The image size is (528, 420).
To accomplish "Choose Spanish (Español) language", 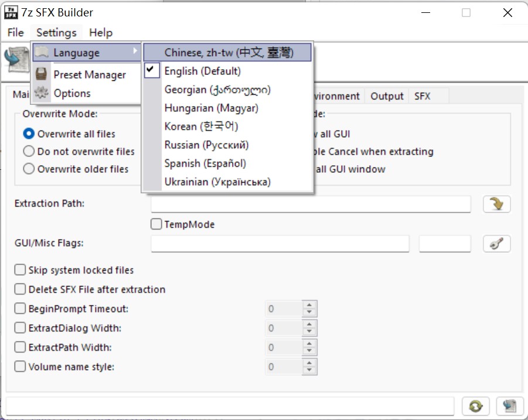I will 227,163.
